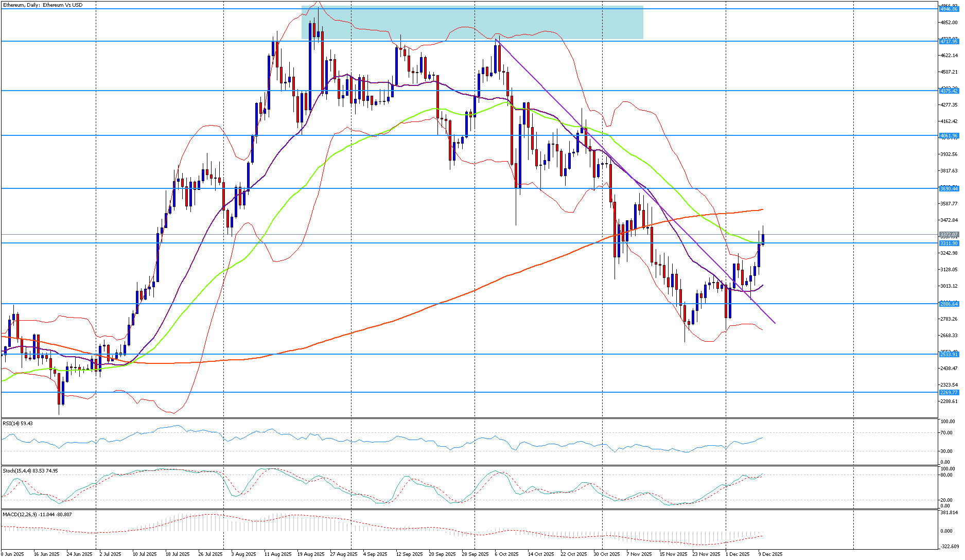Click the 'Ethereum, Daily: Ethereum Vs USD' chart title

[43, 5]
